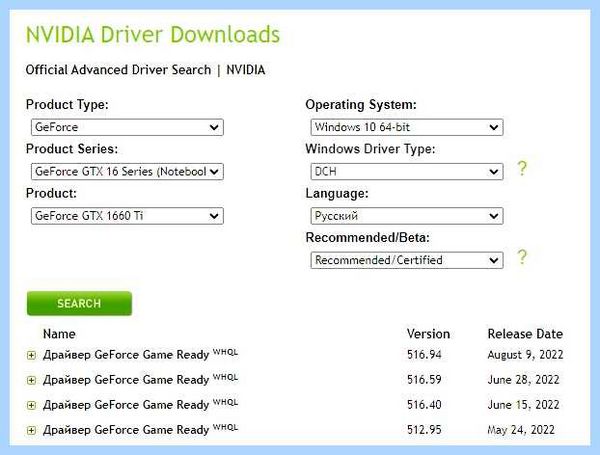Open the Operating System dropdown
This screenshot has height=455, width=600.
click(407, 127)
